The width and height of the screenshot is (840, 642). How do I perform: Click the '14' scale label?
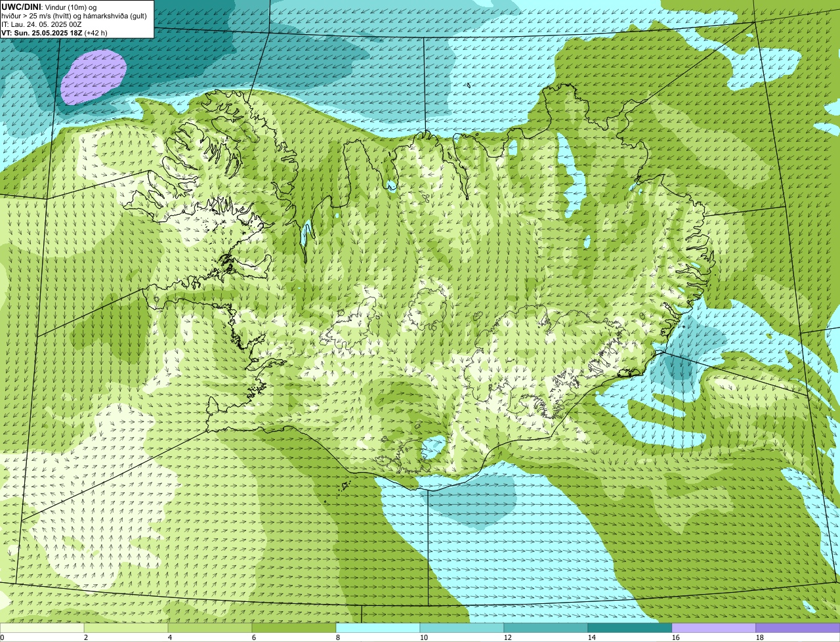coord(592,637)
